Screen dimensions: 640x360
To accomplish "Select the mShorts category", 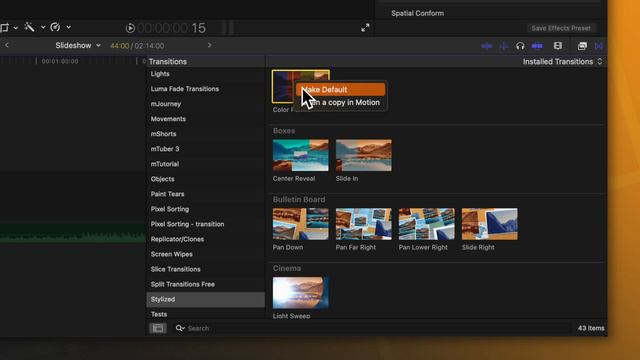I will (x=163, y=134).
